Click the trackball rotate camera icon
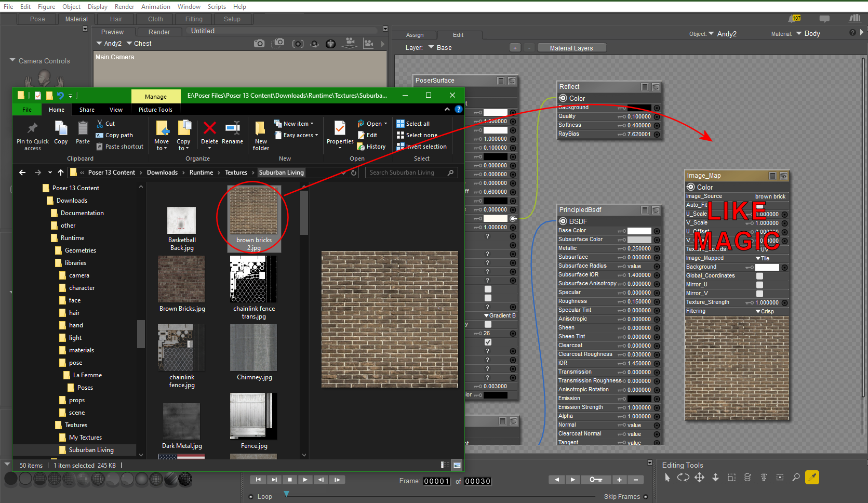The height and width of the screenshot is (503, 868). [330, 44]
